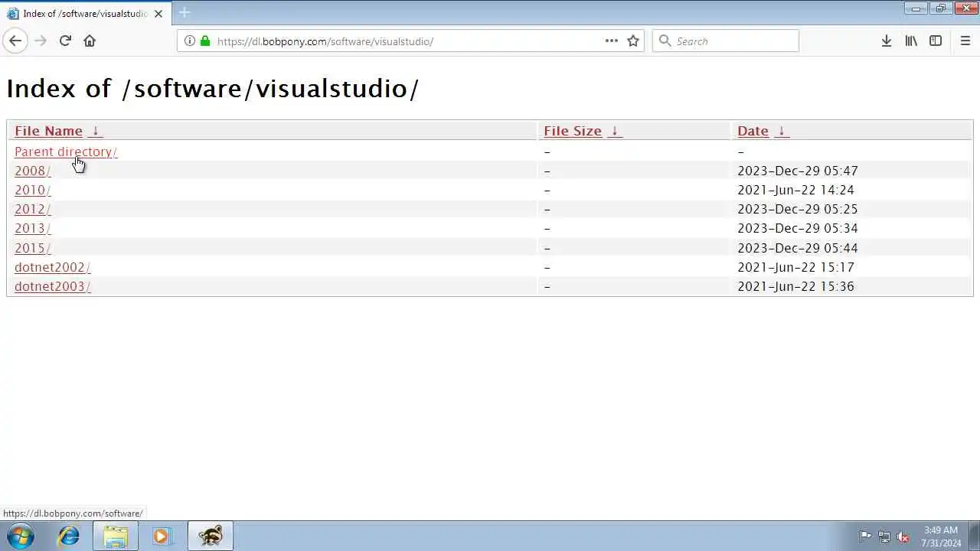Click the forward navigation arrow

[x=41, y=41]
